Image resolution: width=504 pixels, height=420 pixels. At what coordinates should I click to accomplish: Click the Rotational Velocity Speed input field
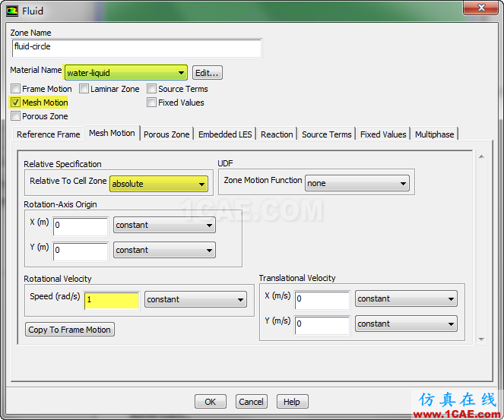(x=111, y=300)
